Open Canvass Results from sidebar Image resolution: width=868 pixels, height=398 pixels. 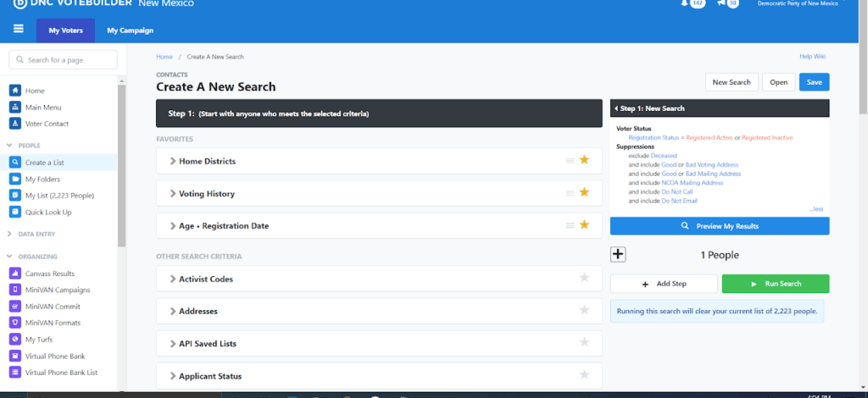coord(49,274)
